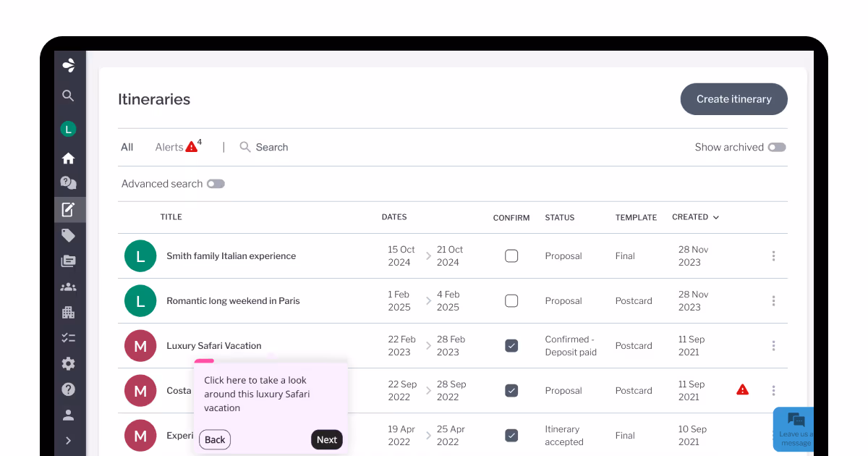Screen dimensions: 868x456
Task: Open the person profile icon in sidebar
Action: tap(68, 415)
